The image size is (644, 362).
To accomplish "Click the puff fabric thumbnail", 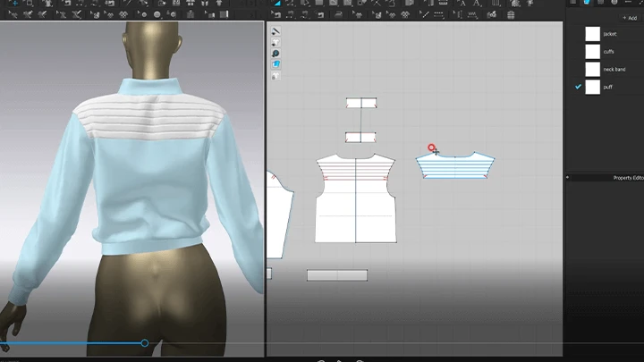I will pos(593,87).
